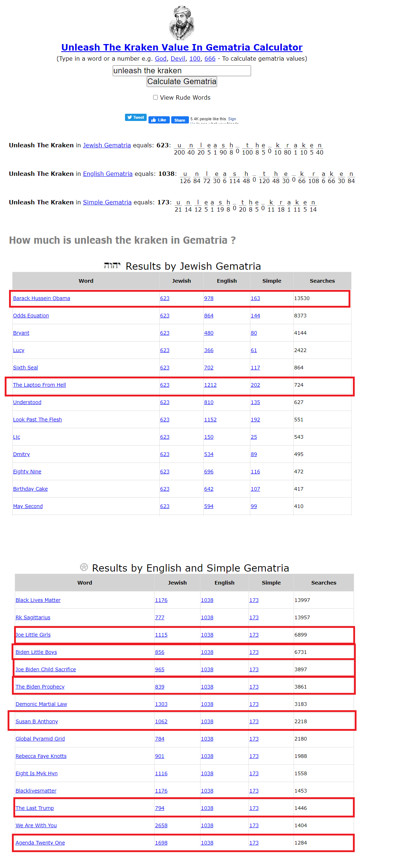Click the Searches header in Jewish results table
The image size is (393, 868).
[322, 281]
